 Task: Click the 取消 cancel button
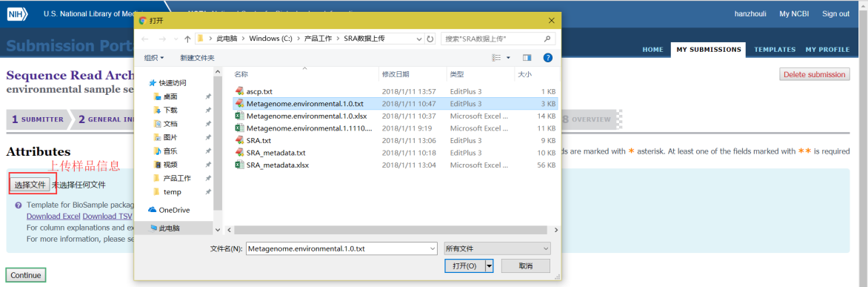click(x=525, y=266)
